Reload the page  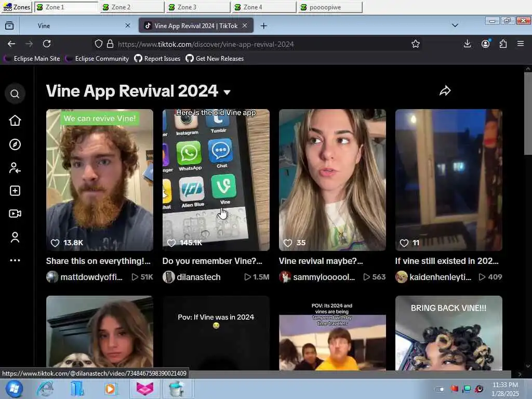click(47, 44)
